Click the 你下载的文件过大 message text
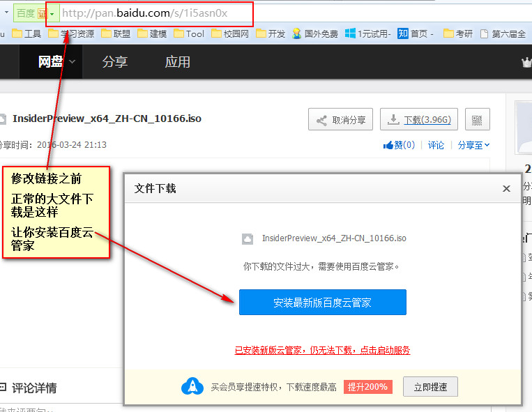Viewport: 532px width, 412px height. (x=321, y=266)
